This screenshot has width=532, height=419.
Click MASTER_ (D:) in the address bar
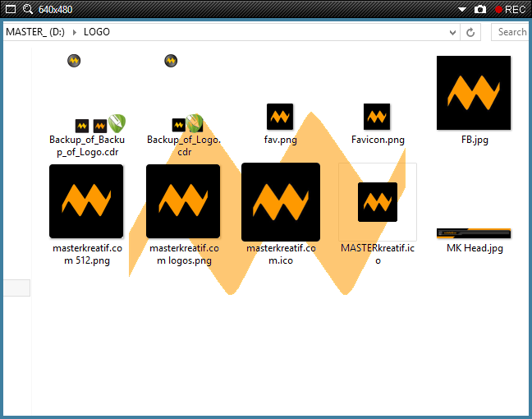35,32
